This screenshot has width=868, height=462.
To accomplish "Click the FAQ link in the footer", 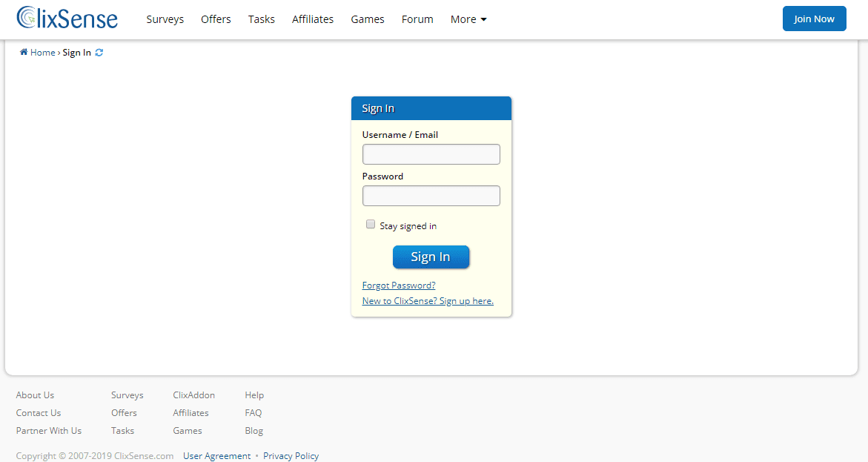I will pyautogui.click(x=253, y=412).
